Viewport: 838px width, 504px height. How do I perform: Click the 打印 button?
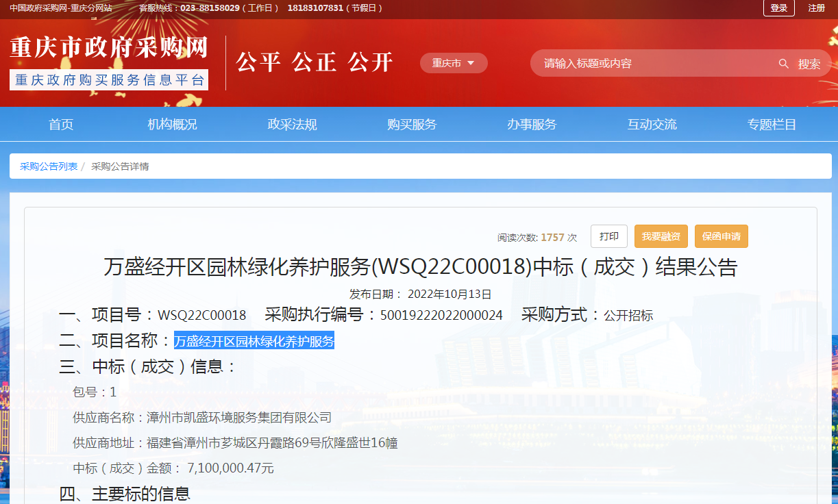[609, 236]
